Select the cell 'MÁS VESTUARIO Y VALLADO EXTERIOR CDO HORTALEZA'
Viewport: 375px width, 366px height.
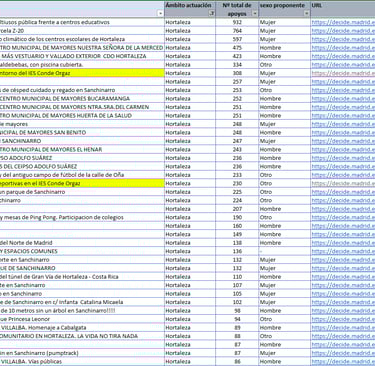(82, 56)
